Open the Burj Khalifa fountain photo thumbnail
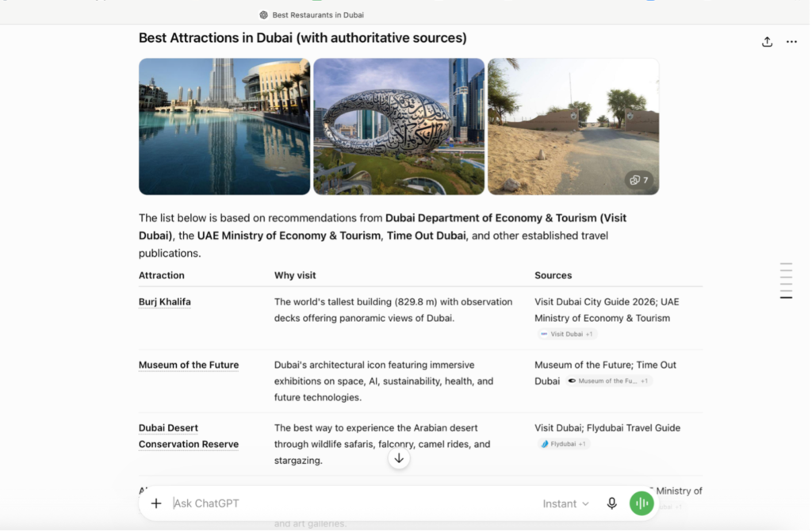812x532 pixels. (x=224, y=127)
